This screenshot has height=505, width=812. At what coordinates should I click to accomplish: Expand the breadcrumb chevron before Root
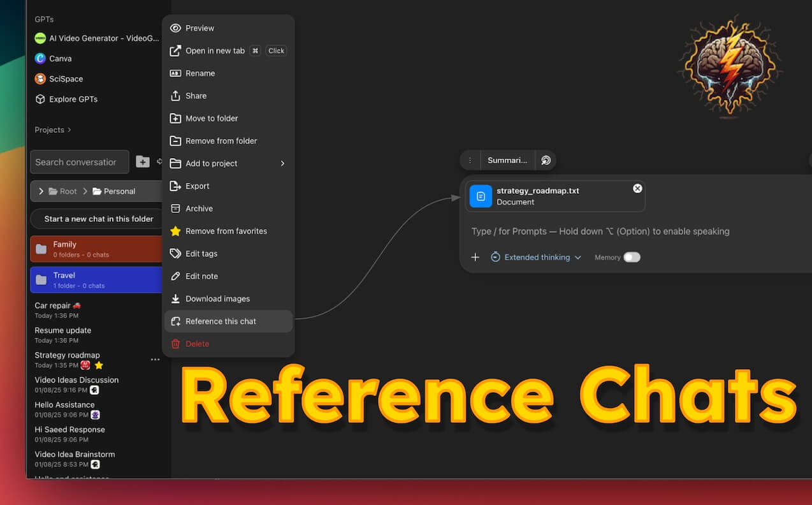tap(41, 191)
